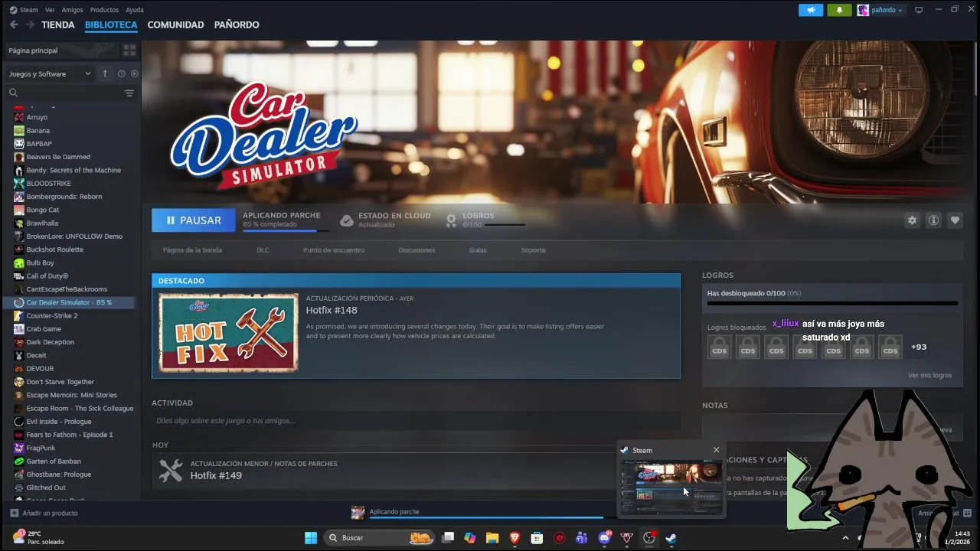
Task: Open the Discusiones link
Action: point(416,250)
